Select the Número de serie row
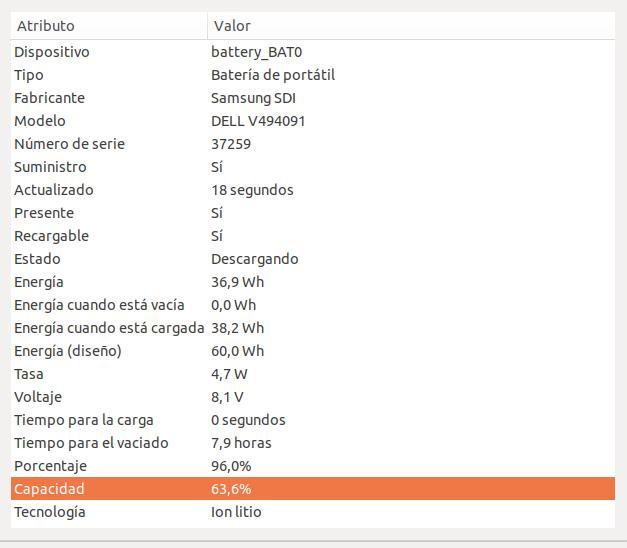 313,144
